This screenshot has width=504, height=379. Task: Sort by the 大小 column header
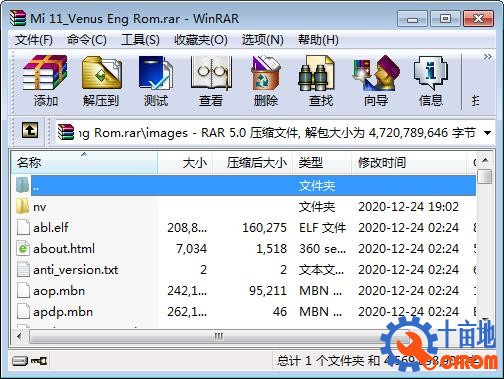coord(185,163)
